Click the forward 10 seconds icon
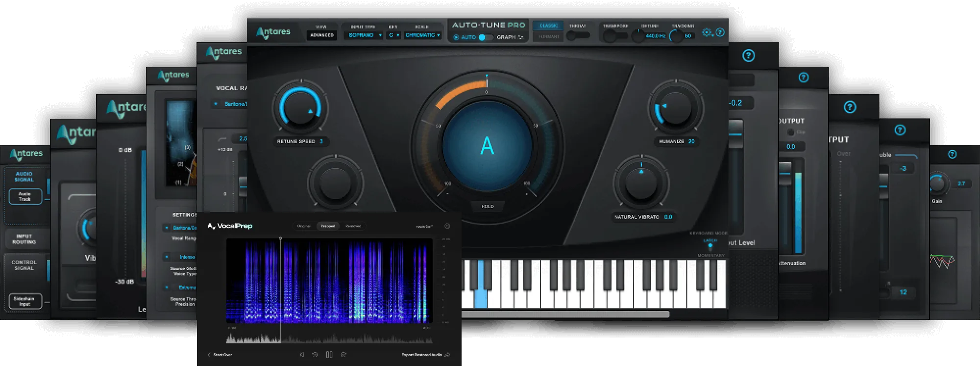Image resolution: width=980 pixels, height=366 pixels. (x=343, y=355)
